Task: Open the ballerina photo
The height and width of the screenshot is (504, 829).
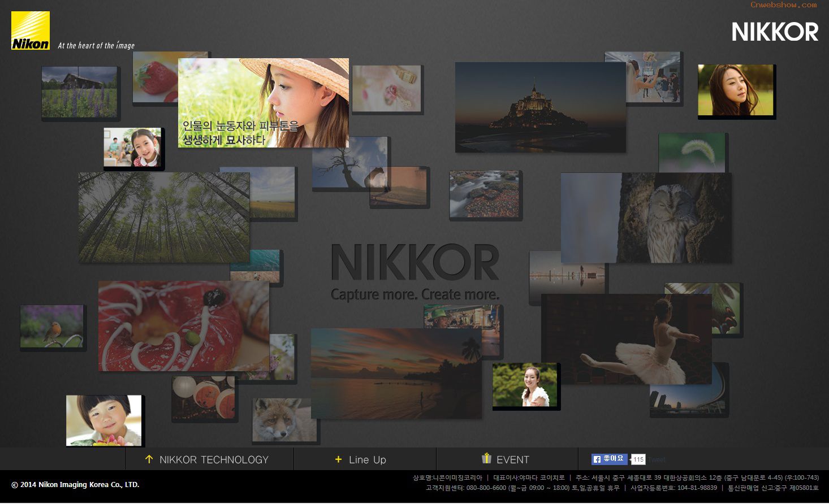Action: click(x=627, y=339)
